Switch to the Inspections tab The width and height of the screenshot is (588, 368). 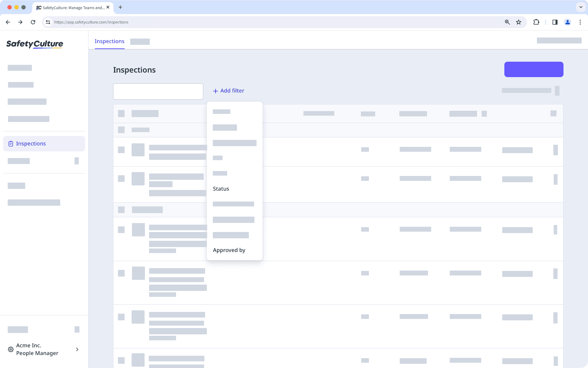pyautogui.click(x=109, y=41)
